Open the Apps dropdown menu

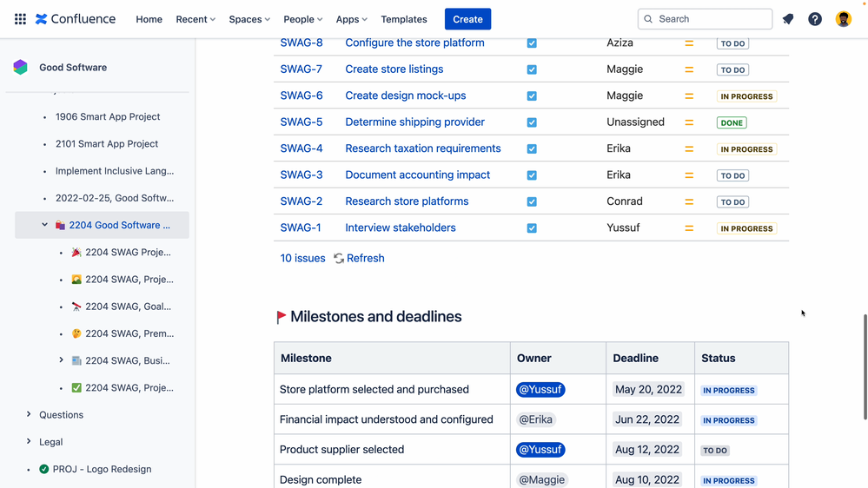352,19
